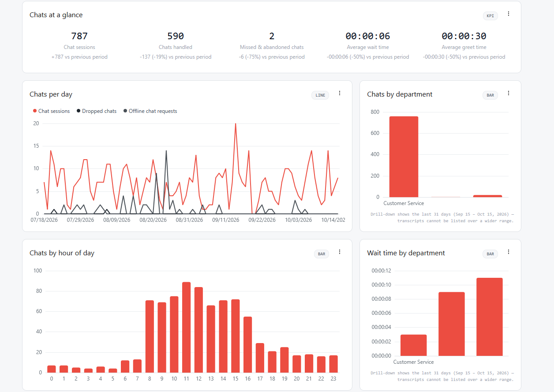This screenshot has height=392, width=554.
Task: Select the hour 11 bar in Chats by hour
Action: coord(186,327)
